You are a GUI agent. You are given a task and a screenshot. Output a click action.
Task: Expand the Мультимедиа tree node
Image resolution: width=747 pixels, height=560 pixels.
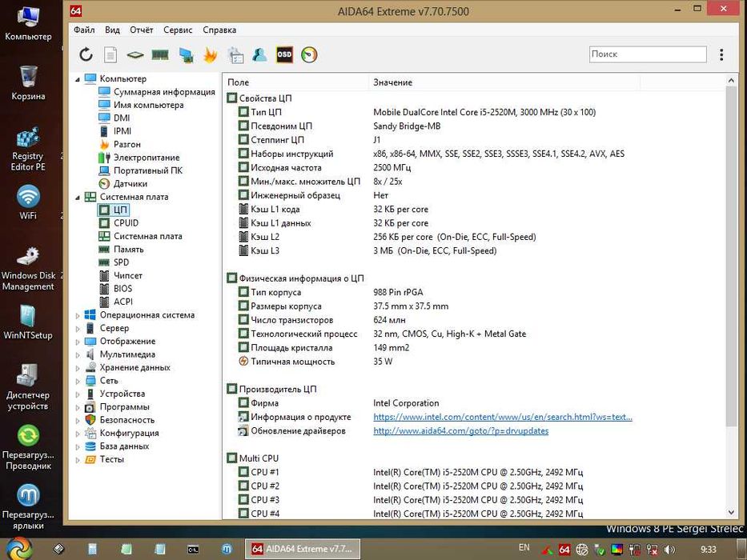click(78, 354)
